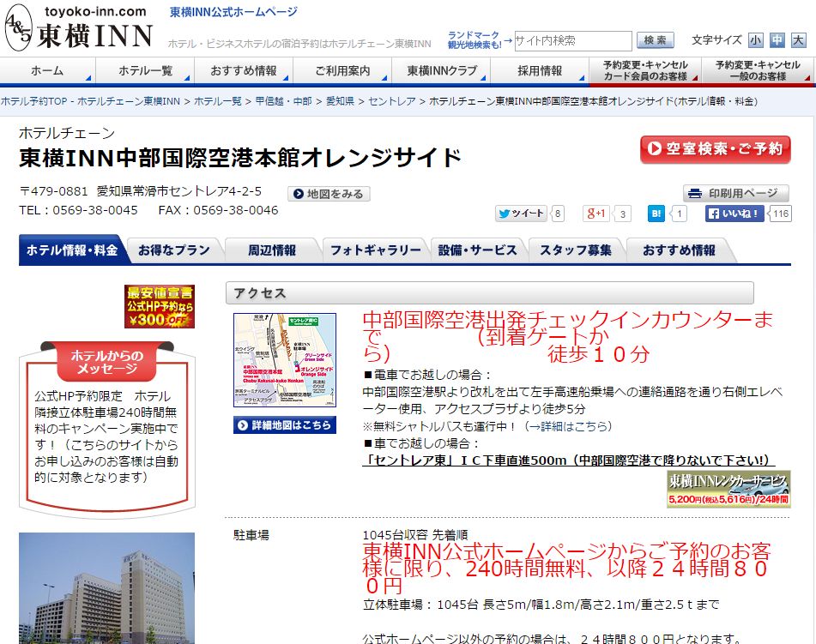Switch to the 設備・サービス tab

[x=478, y=250]
